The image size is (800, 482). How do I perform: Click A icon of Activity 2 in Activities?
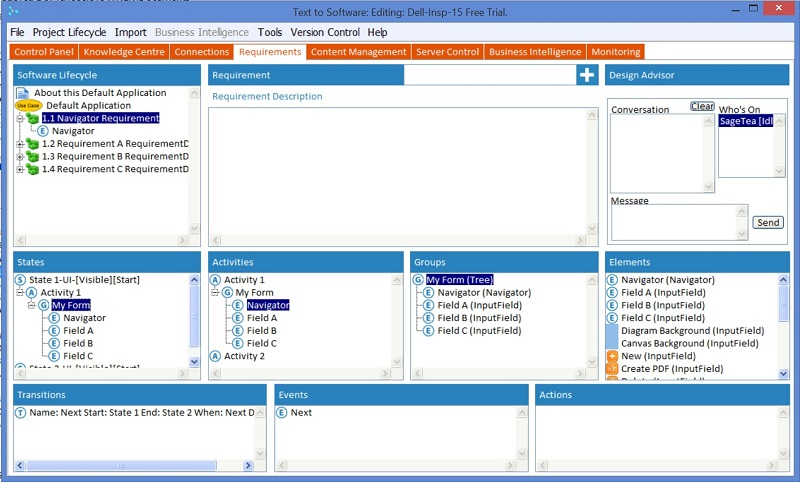215,357
